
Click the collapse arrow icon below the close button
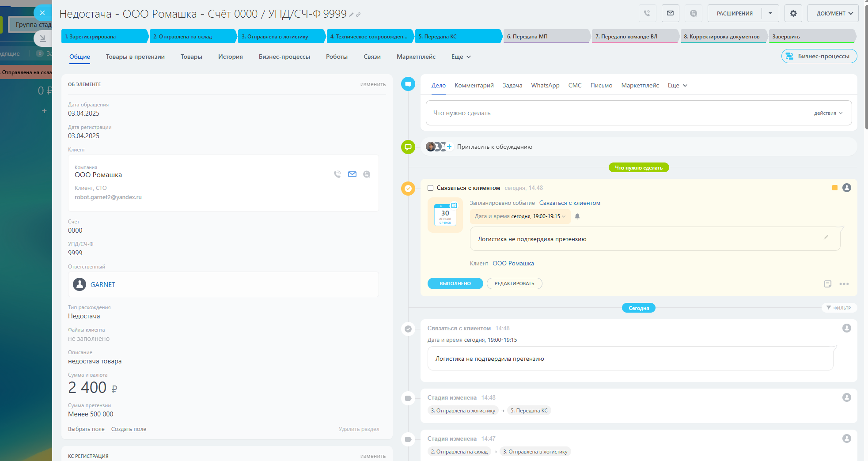tap(42, 38)
